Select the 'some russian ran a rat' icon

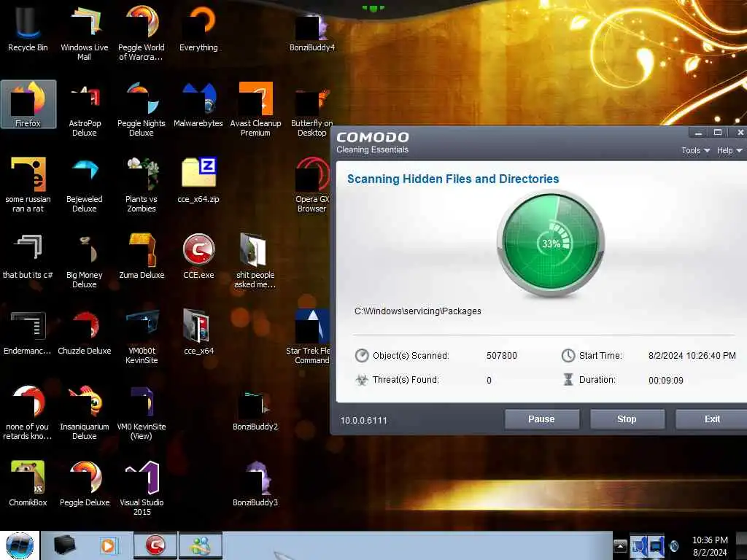click(28, 184)
